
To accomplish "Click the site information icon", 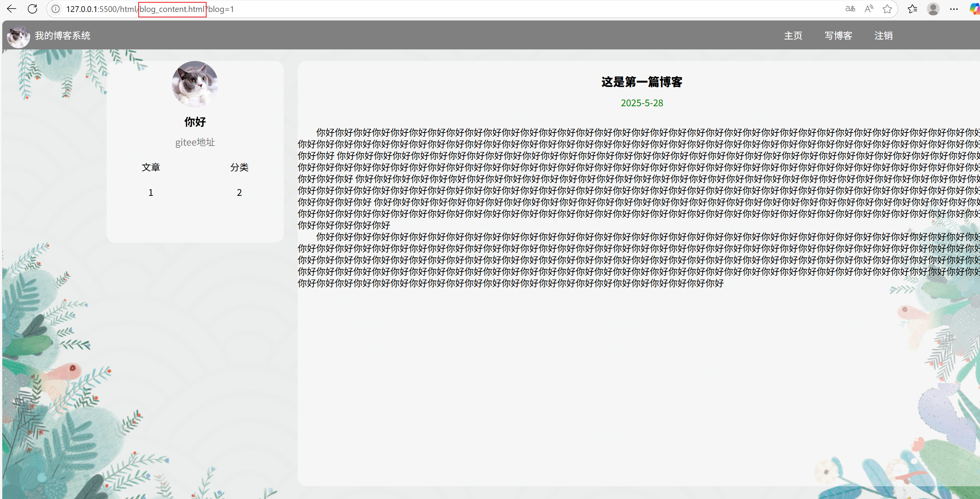I will click(x=56, y=9).
